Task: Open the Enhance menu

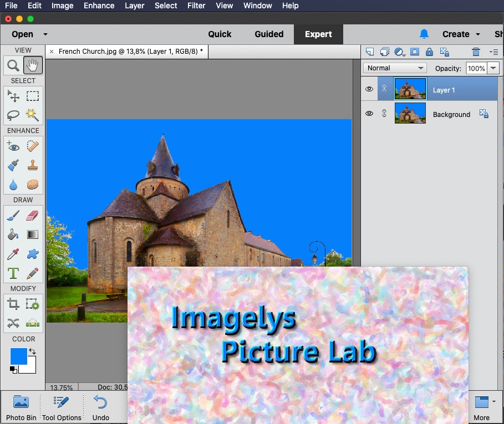Action: pos(99,6)
